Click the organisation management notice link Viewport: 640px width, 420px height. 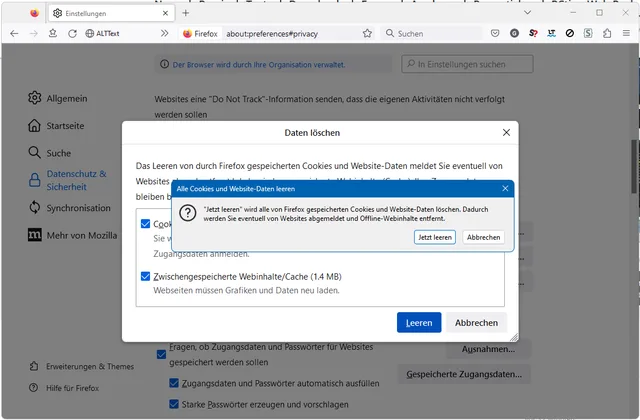(259, 64)
